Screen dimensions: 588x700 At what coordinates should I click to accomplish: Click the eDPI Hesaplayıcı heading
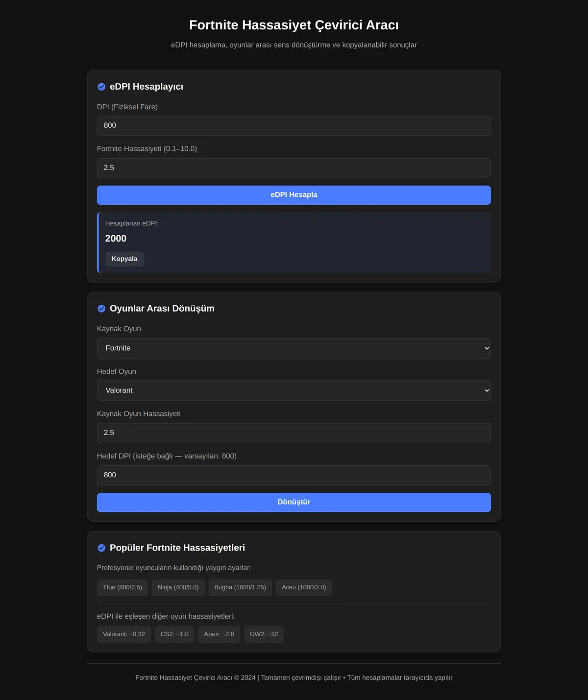147,87
